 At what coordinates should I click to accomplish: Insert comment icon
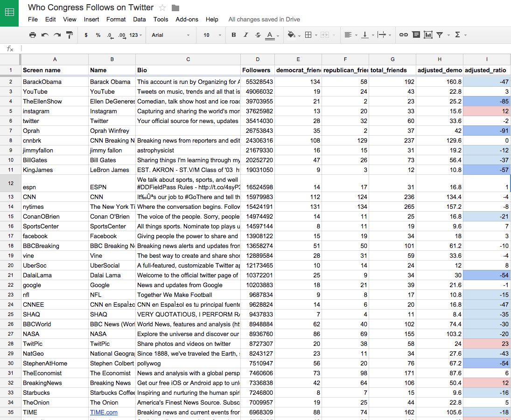tap(416, 35)
